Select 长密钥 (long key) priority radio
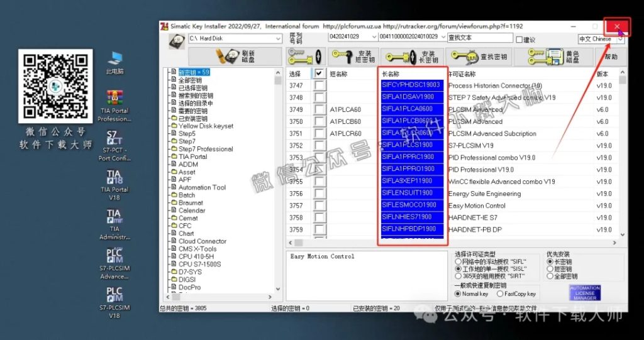Viewport: 644px width, 340px height. (x=550, y=261)
